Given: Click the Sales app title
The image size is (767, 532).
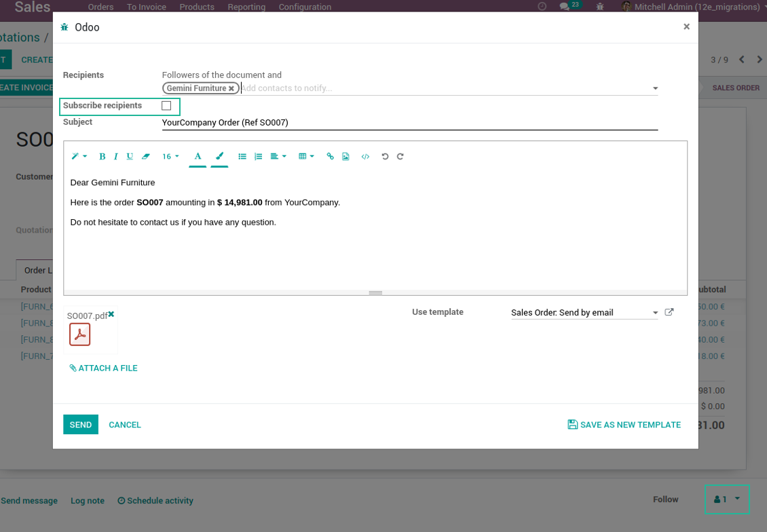Looking at the screenshot, I should [33, 7].
